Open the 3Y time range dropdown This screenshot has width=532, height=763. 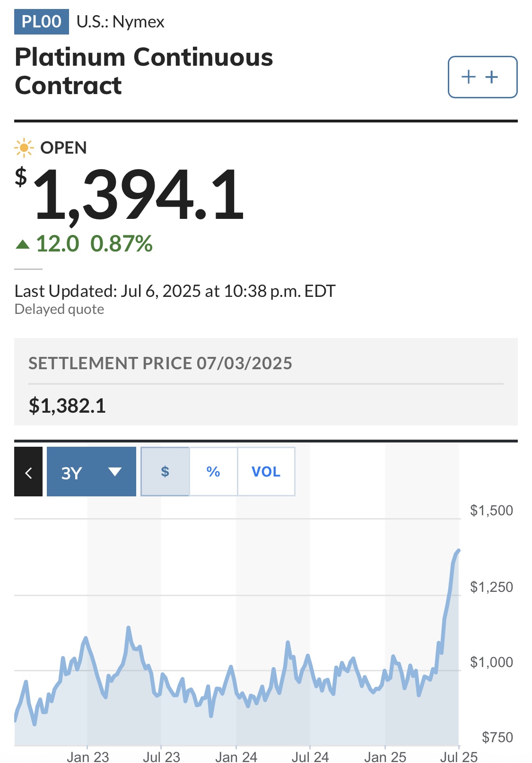pos(91,472)
